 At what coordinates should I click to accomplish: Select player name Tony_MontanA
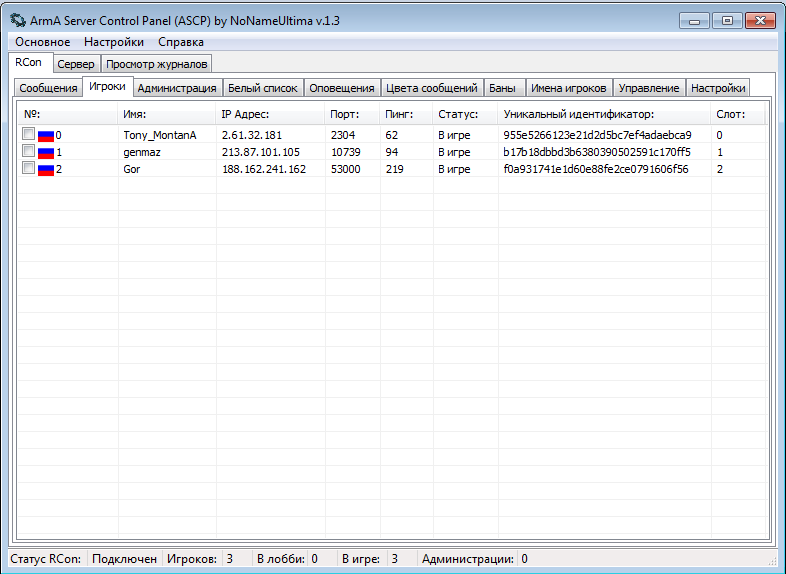coord(160,135)
